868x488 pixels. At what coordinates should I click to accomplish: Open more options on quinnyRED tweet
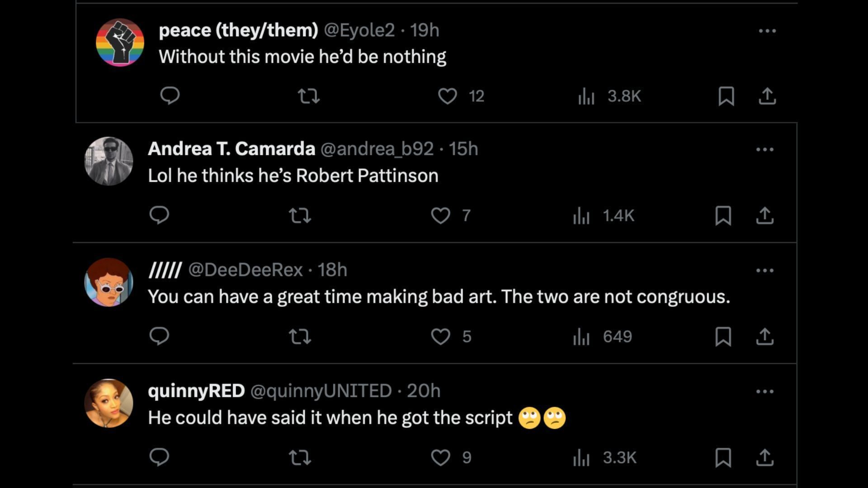pyautogui.click(x=764, y=391)
